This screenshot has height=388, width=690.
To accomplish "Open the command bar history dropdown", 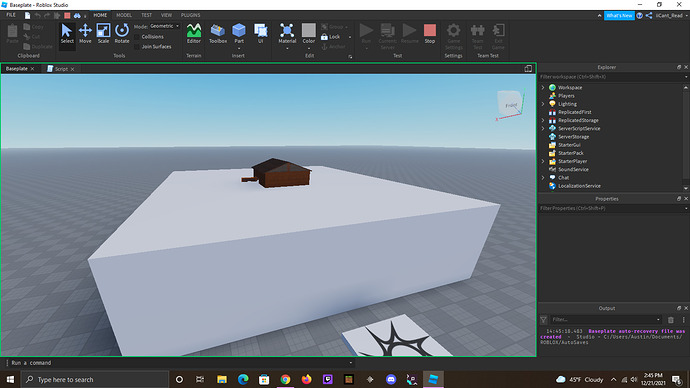I will click(x=351, y=363).
